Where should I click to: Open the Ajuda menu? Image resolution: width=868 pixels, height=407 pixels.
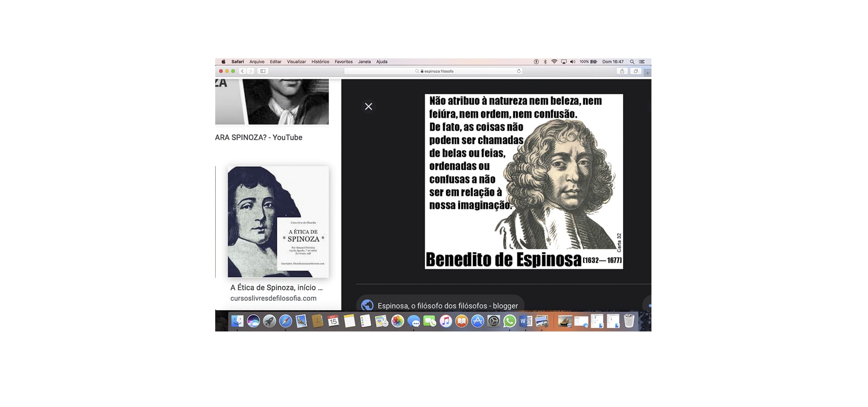coord(382,62)
